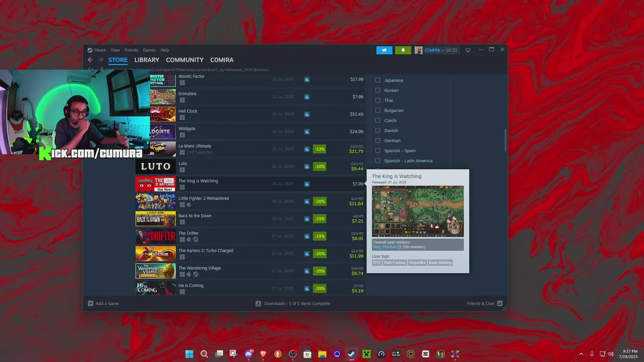
Task: Open the green notifications bell
Action: click(403, 50)
